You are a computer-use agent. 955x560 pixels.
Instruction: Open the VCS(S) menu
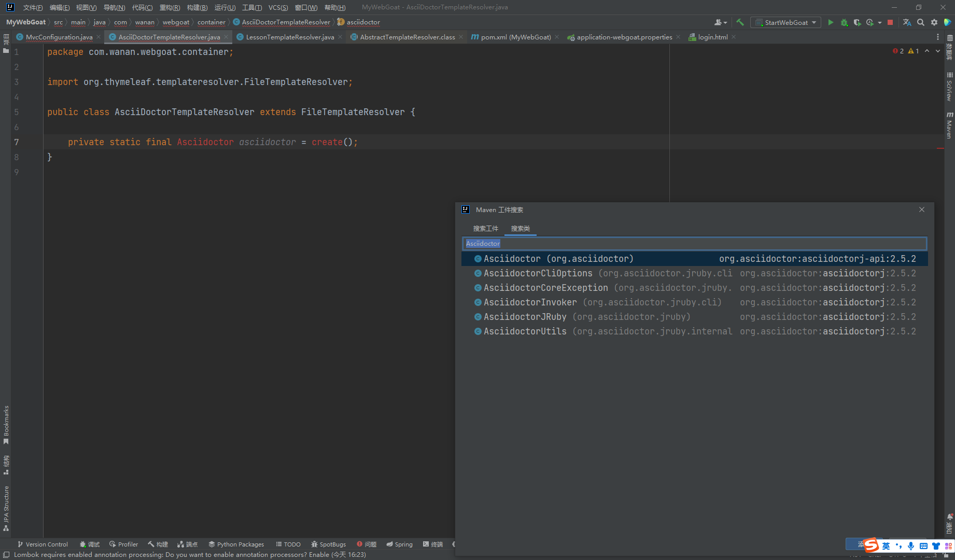click(x=278, y=7)
